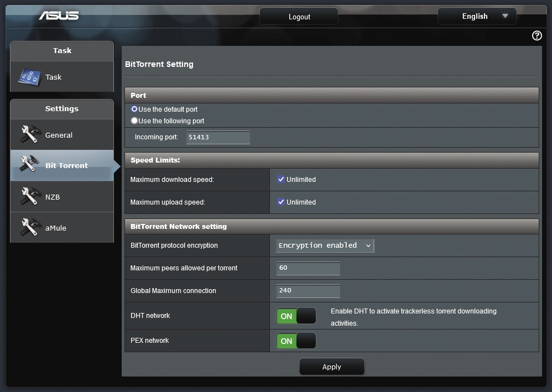The width and height of the screenshot is (552, 392).
Task: Open General settings label
Action: 59,135
